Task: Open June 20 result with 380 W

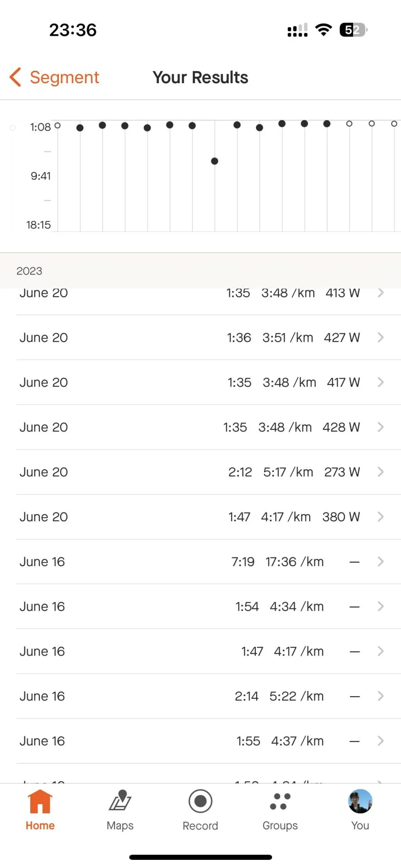Action: click(199, 517)
